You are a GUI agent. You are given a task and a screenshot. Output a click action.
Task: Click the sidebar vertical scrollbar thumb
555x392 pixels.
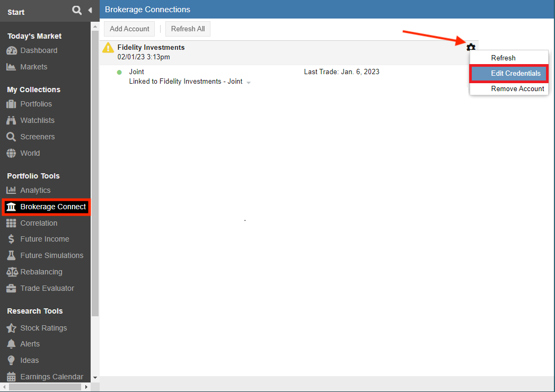click(95, 173)
